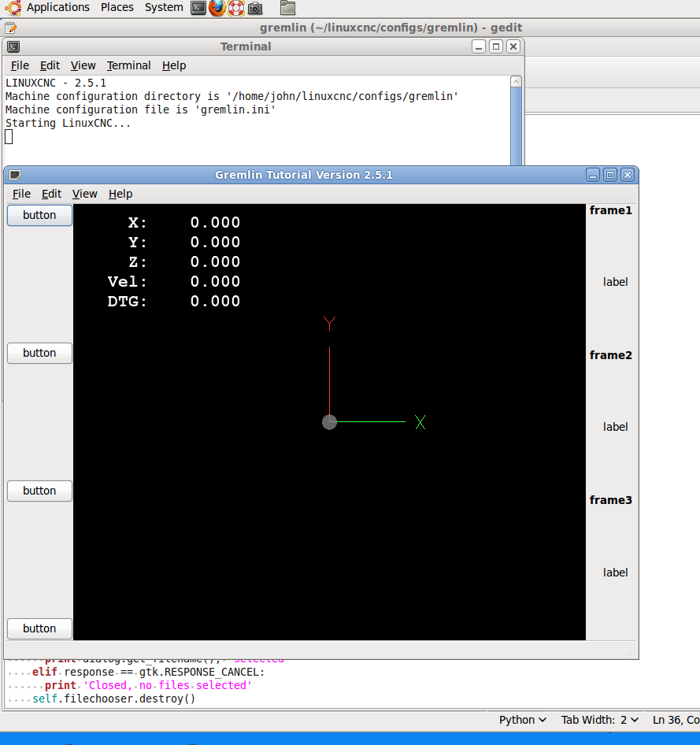Viewport: 700px width, 745px height.
Task: Open Edit menu in Terminal window
Action: click(x=50, y=65)
